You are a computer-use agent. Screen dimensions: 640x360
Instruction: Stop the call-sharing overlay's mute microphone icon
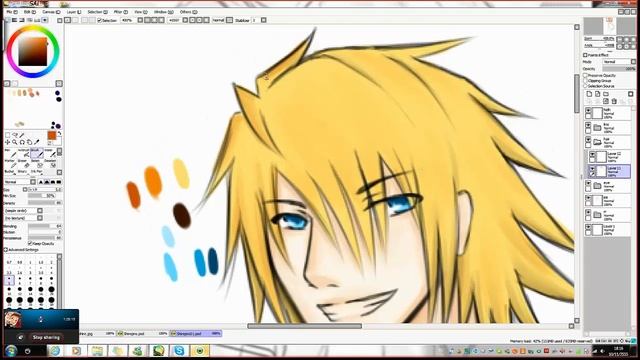(x=20, y=337)
